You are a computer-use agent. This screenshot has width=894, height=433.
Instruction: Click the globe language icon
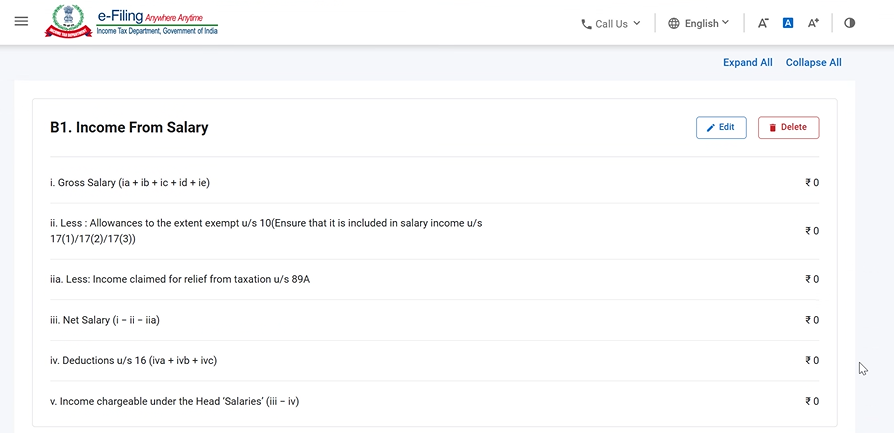[x=674, y=23]
